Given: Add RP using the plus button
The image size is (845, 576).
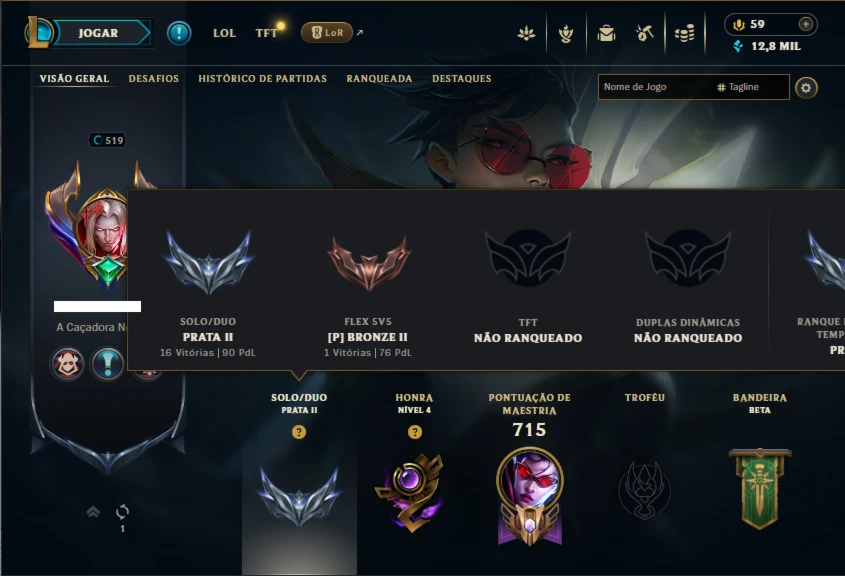Looking at the screenshot, I should point(806,24).
